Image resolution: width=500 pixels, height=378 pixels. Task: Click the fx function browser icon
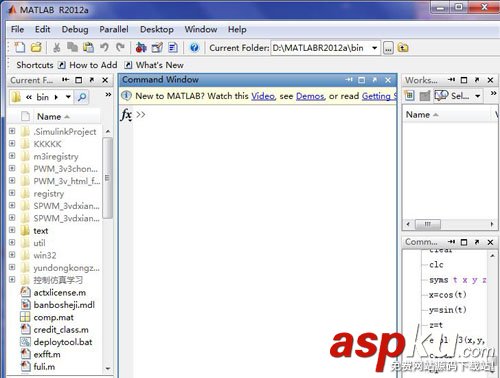pyautogui.click(x=126, y=115)
